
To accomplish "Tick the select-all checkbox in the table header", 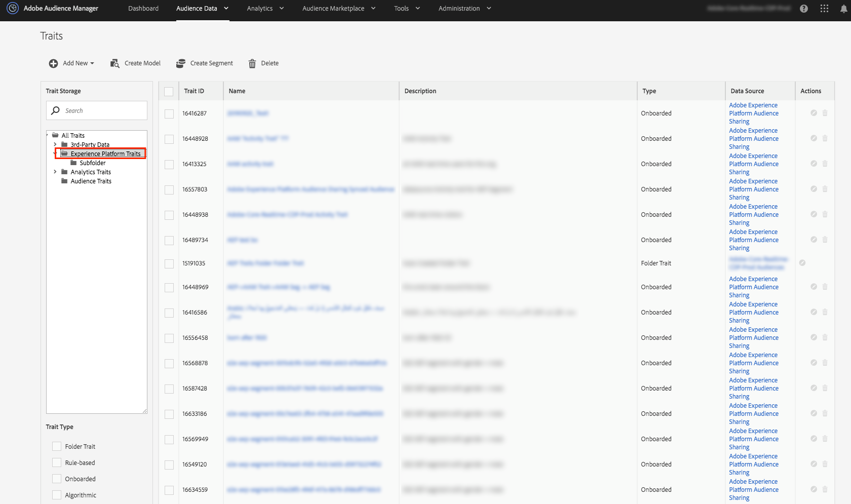I will pyautogui.click(x=169, y=92).
